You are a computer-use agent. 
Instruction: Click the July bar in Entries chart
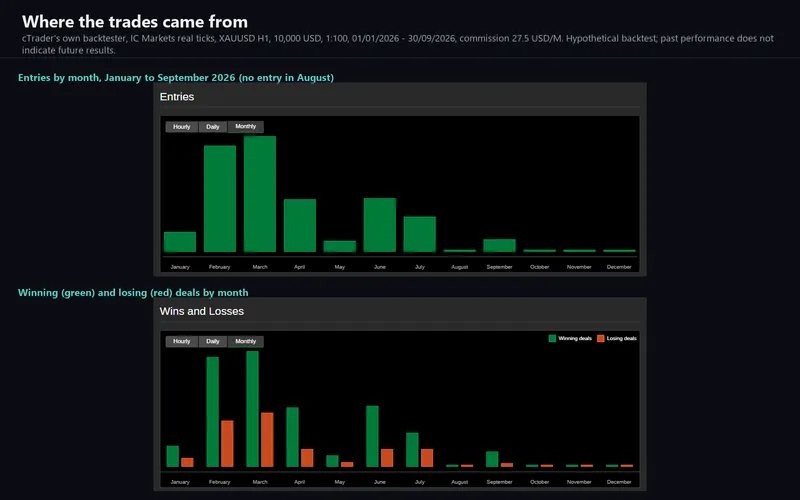[x=419, y=234]
